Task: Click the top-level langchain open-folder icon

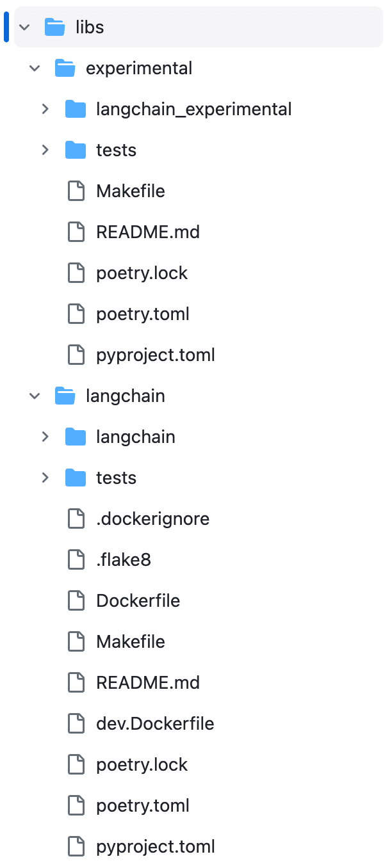Action: [x=65, y=396]
